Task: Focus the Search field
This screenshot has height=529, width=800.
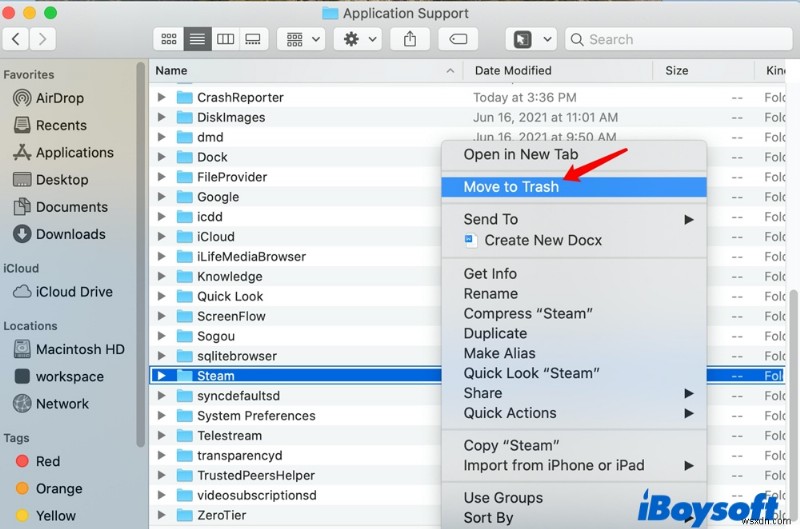Action: click(x=679, y=39)
